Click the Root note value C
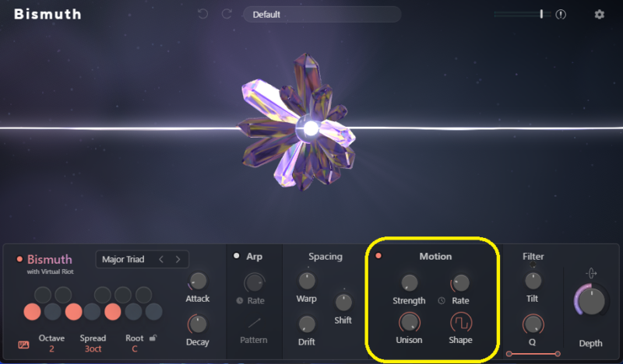This screenshot has height=364, width=623. [x=134, y=349]
